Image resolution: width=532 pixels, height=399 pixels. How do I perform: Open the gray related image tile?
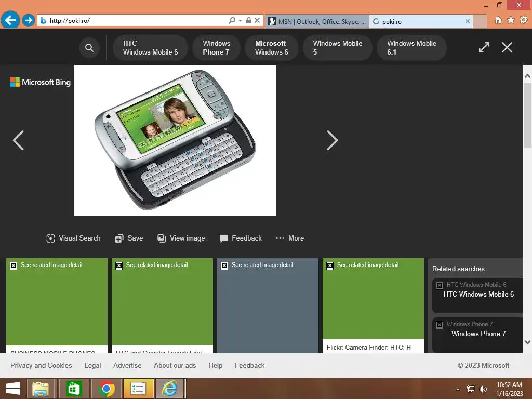coord(268,305)
